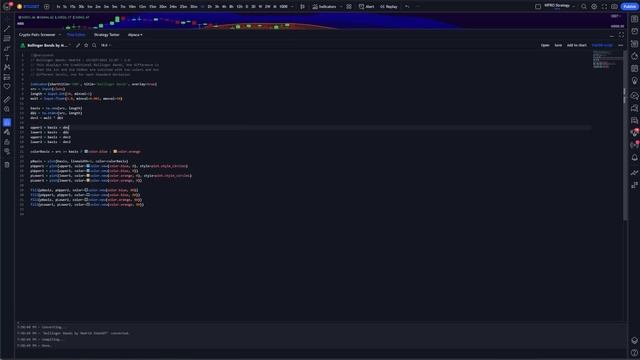Open the hotlists flame icon

tap(634, 56)
